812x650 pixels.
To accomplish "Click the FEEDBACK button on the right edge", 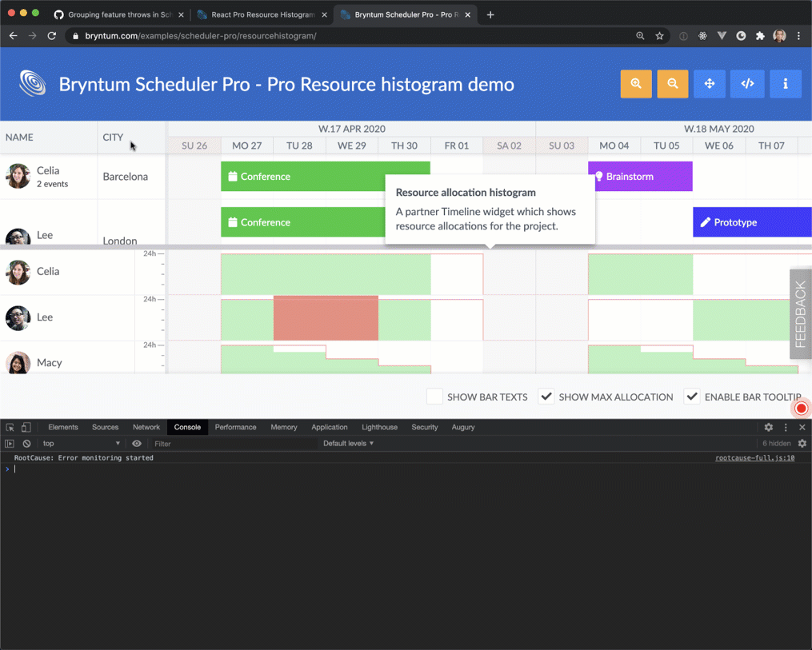I will point(799,314).
